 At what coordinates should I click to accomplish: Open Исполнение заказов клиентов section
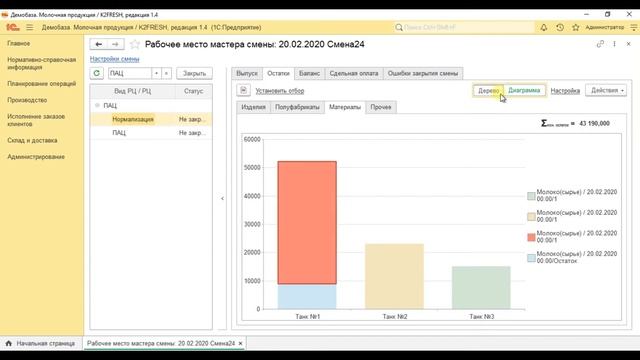click(36, 120)
